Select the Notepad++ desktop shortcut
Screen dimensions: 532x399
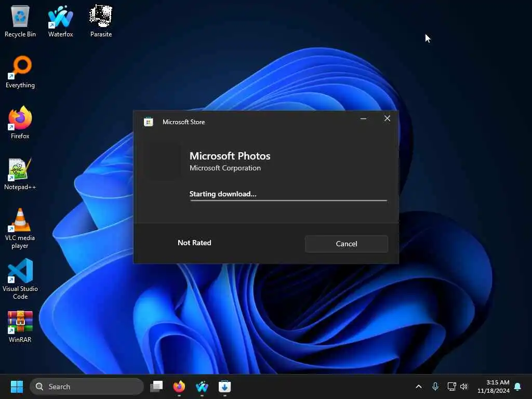pos(20,174)
